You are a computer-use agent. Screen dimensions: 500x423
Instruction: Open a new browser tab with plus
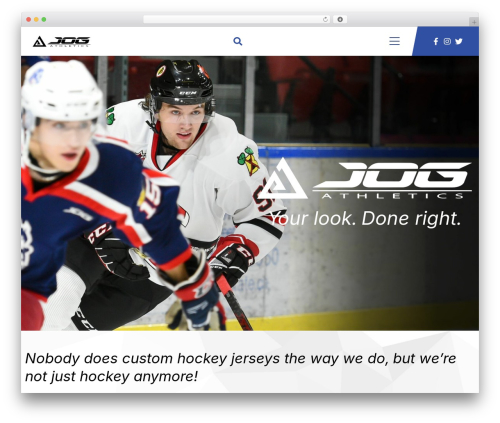pos(474,22)
